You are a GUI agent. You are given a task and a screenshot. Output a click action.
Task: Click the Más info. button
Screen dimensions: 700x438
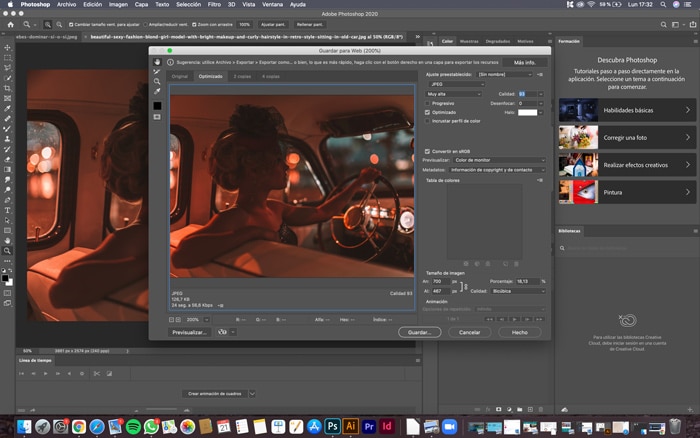tap(525, 63)
